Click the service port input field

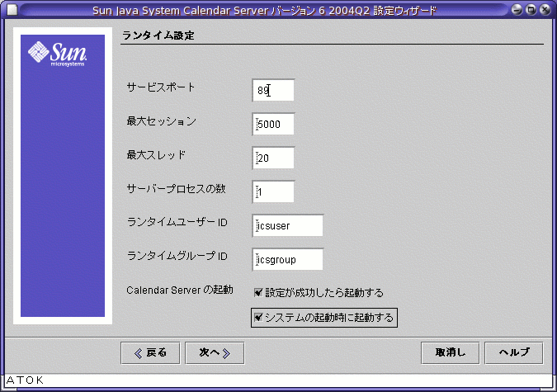coord(273,90)
